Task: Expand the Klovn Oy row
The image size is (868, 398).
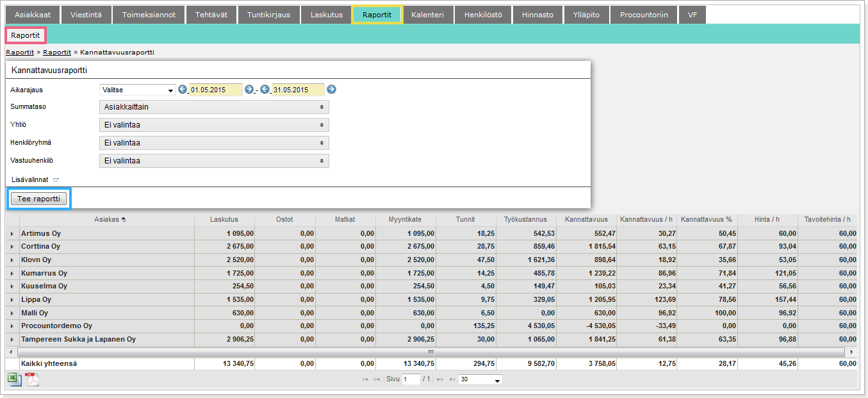Action: click(x=12, y=260)
